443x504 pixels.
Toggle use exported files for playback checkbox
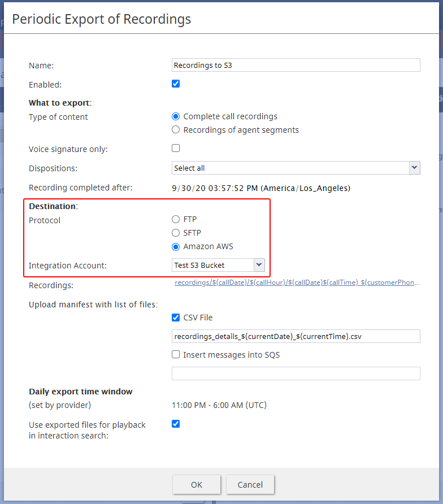[176, 424]
